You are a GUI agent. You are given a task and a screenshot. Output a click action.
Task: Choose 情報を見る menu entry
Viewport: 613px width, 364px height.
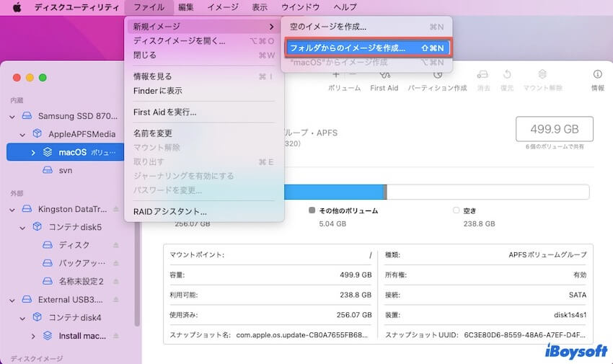tap(203, 76)
